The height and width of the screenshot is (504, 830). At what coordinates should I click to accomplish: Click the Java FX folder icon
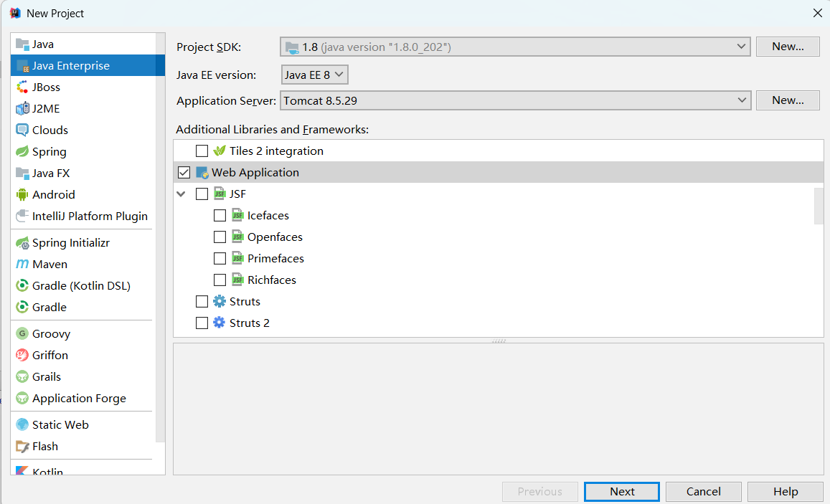click(22, 173)
